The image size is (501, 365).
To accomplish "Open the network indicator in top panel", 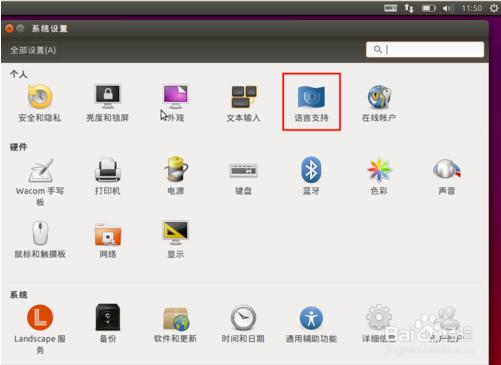I will pos(409,8).
